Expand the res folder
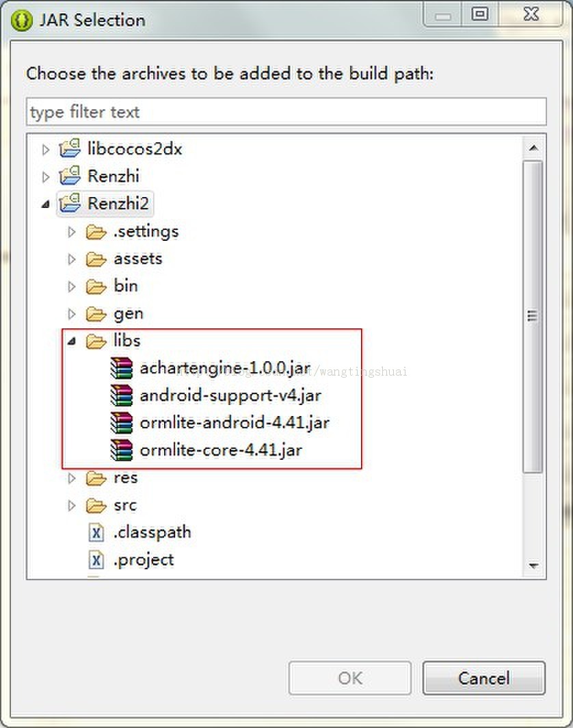Screen dimensions: 573x728 [71, 478]
